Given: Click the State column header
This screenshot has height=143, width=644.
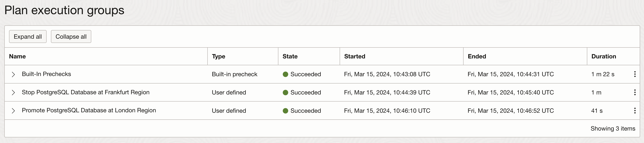Looking at the screenshot, I should pos(290,56).
